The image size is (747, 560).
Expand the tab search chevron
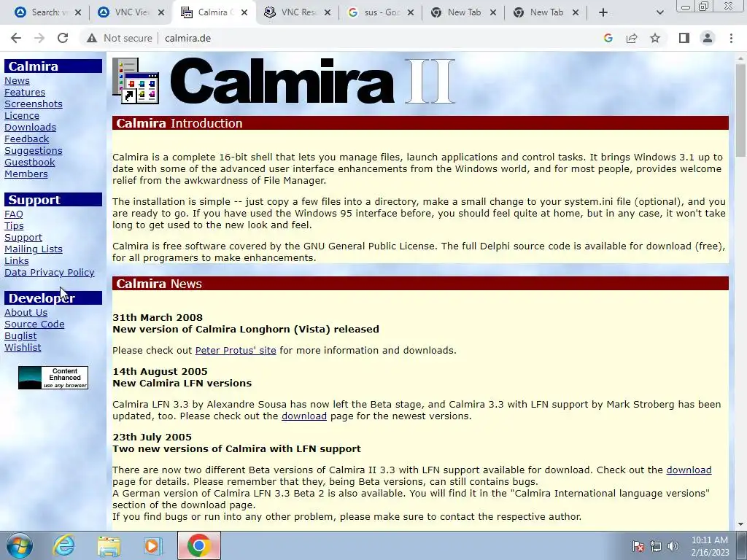tap(659, 12)
